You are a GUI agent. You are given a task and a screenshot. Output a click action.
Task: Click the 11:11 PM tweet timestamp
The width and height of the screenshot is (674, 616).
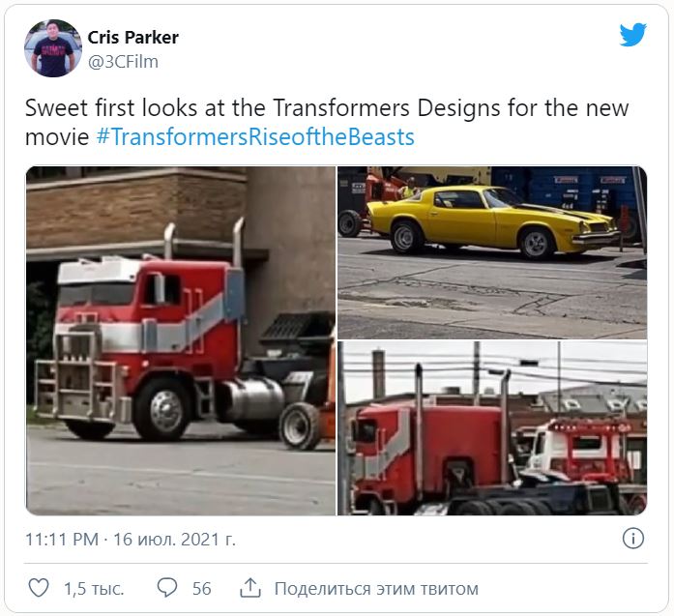coord(62,539)
